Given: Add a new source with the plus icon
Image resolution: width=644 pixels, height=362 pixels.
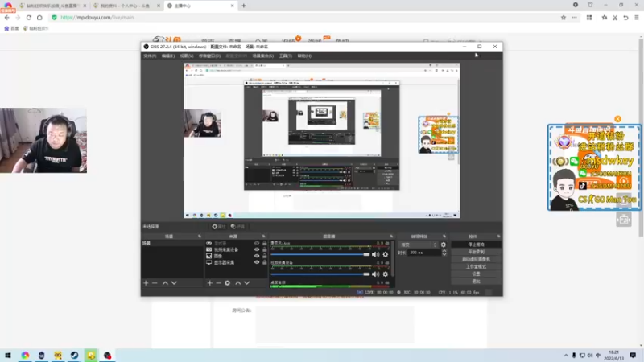Looking at the screenshot, I should pyautogui.click(x=210, y=283).
